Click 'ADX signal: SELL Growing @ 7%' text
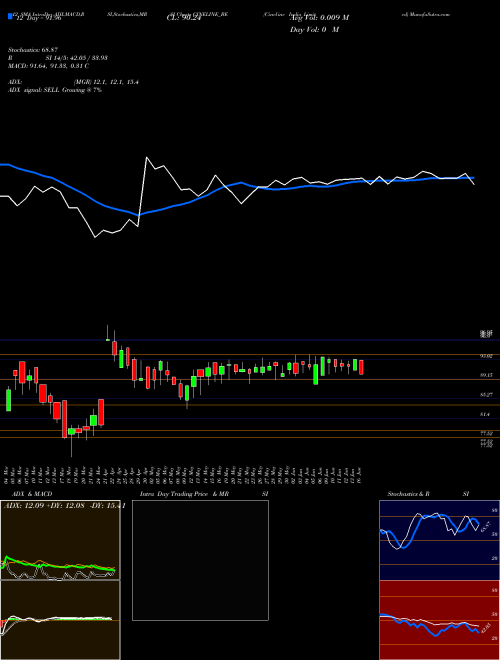Image resolution: width=500 pixels, height=660 pixels. click(x=55, y=90)
